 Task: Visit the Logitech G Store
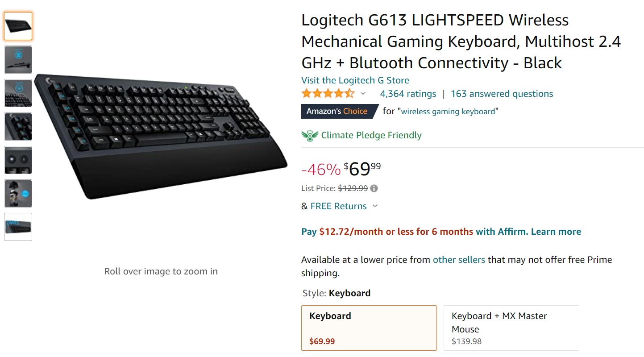pyautogui.click(x=355, y=80)
